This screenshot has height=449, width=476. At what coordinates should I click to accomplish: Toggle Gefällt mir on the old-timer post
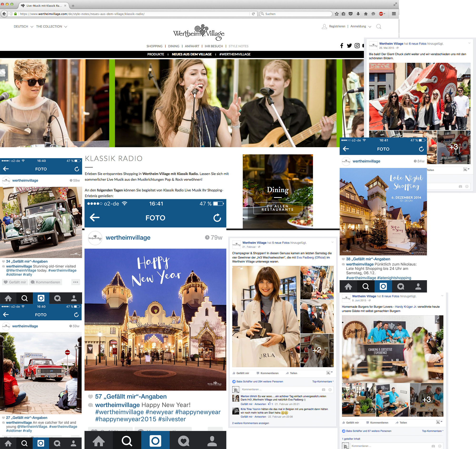tap(15, 282)
